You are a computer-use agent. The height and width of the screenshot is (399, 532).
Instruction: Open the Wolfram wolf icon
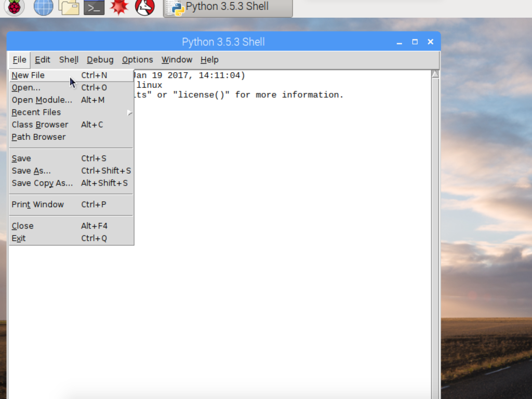(145, 7)
